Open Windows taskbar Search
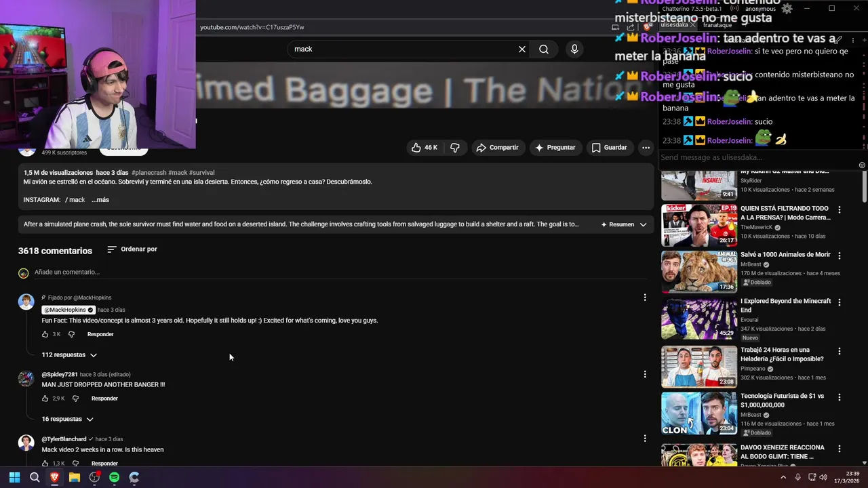The width and height of the screenshot is (868, 488). click(x=35, y=478)
